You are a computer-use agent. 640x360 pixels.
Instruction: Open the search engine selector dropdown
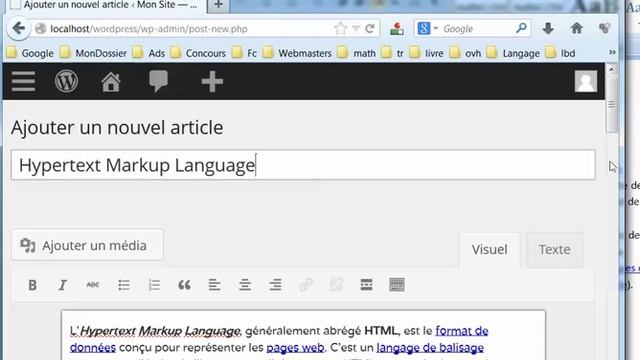click(x=427, y=29)
